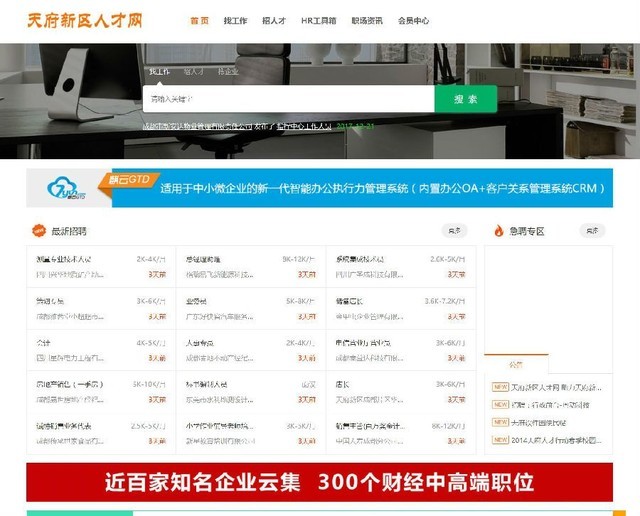Switch to the 找企业 search tab

(x=228, y=72)
